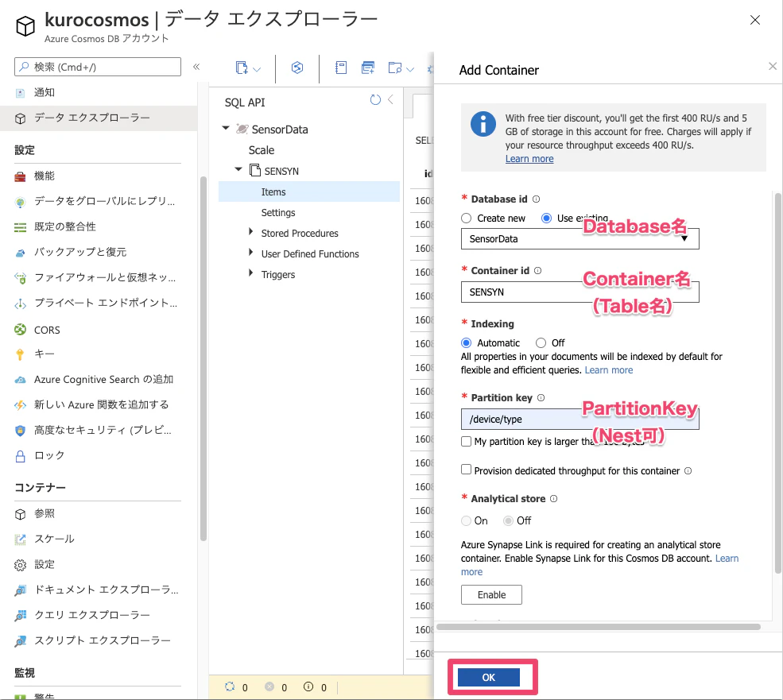
Task: Focus the 検索 (Cmd+/) search box
Action: [x=97, y=67]
